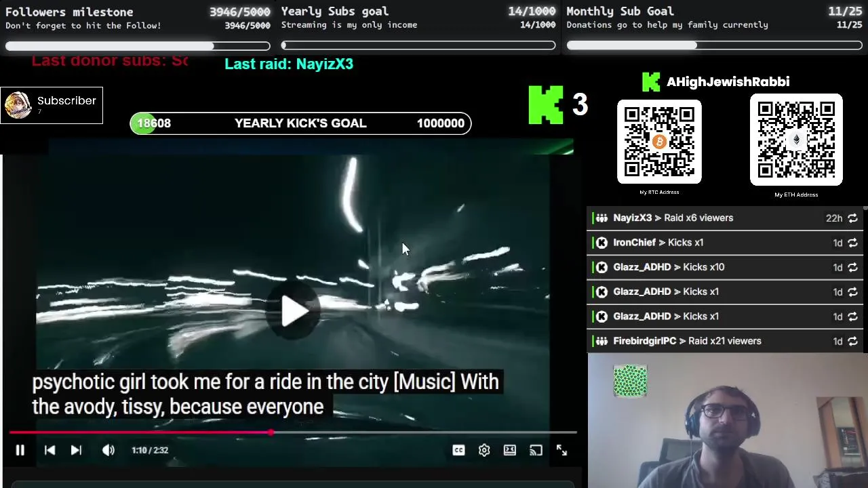Click the video time display 1:10 / 2:32
Screen dimensions: 868x488
click(150, 450)
